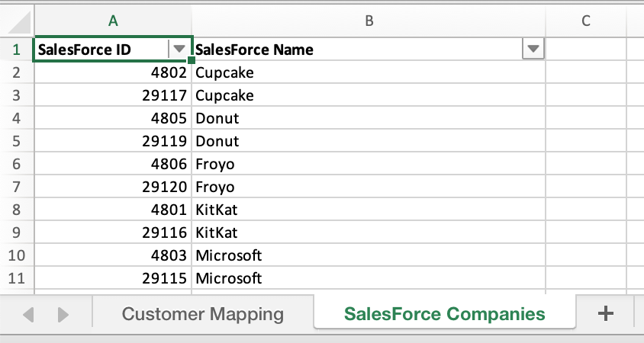644x343 pixels.
Task: Select cell containing 29120
Action: pos(113,187)
